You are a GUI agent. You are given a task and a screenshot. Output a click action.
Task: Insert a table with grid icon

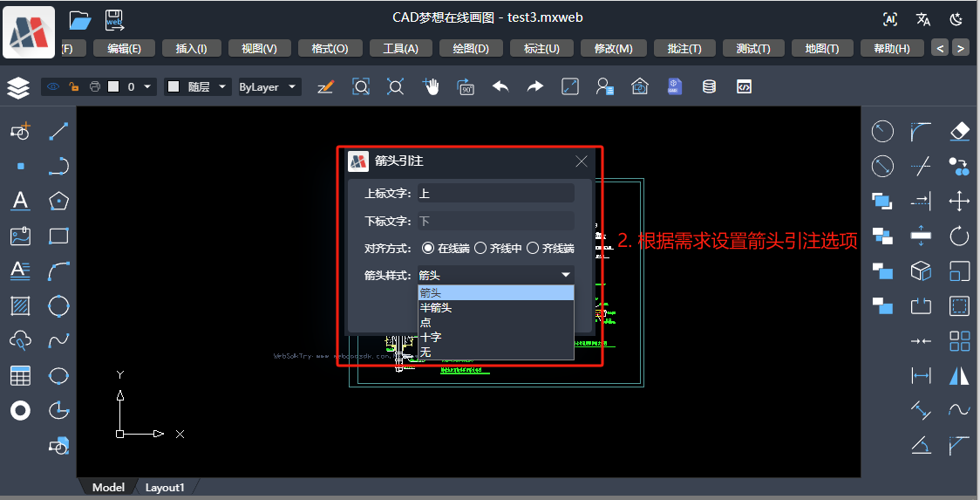[x=21, y=375]
